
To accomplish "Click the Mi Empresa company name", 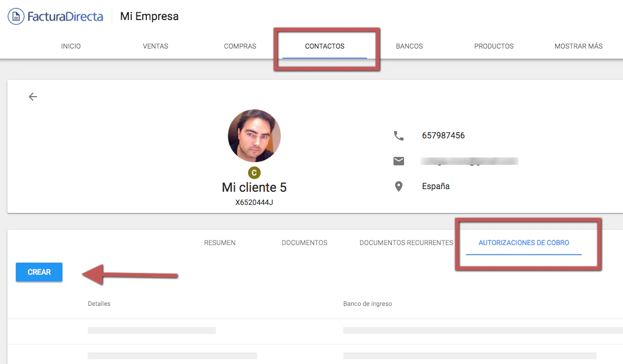I will point(149,16).
